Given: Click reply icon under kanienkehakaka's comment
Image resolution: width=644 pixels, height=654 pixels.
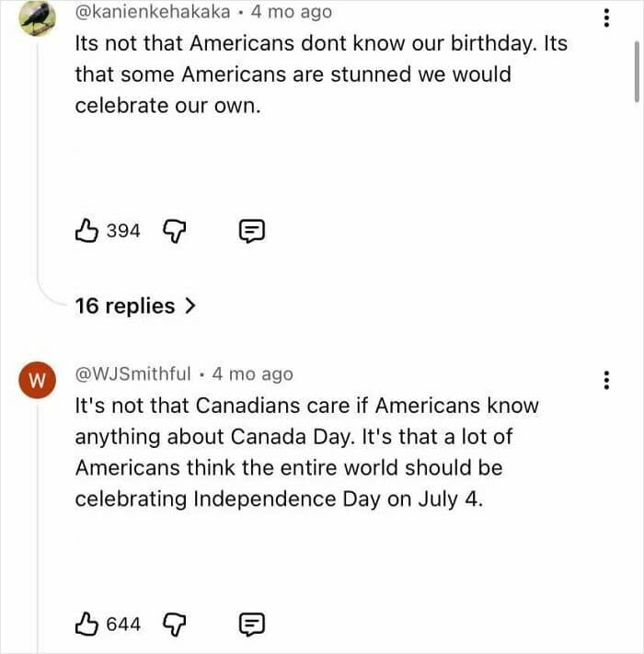Looking at the screenshot, I should pyautogui.click(x=252, y=231).
